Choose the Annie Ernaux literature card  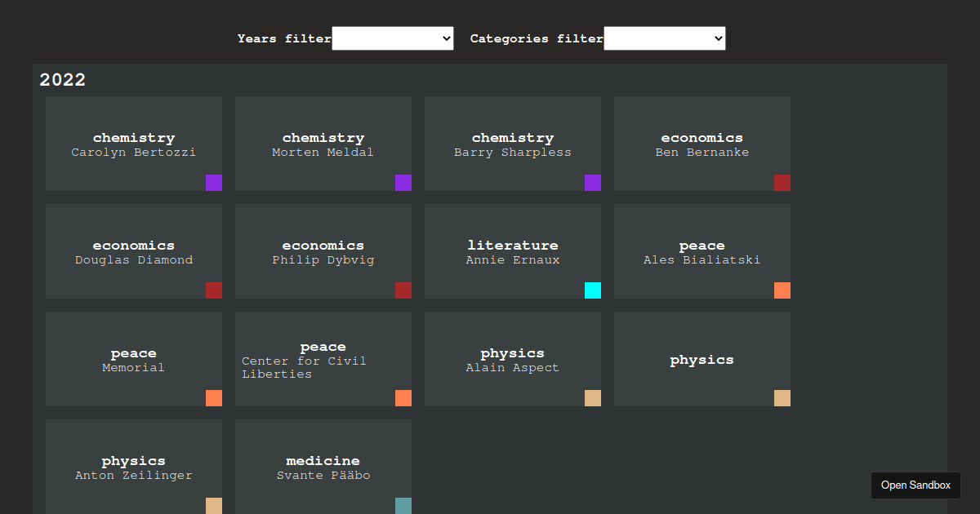tap(513, 251)
